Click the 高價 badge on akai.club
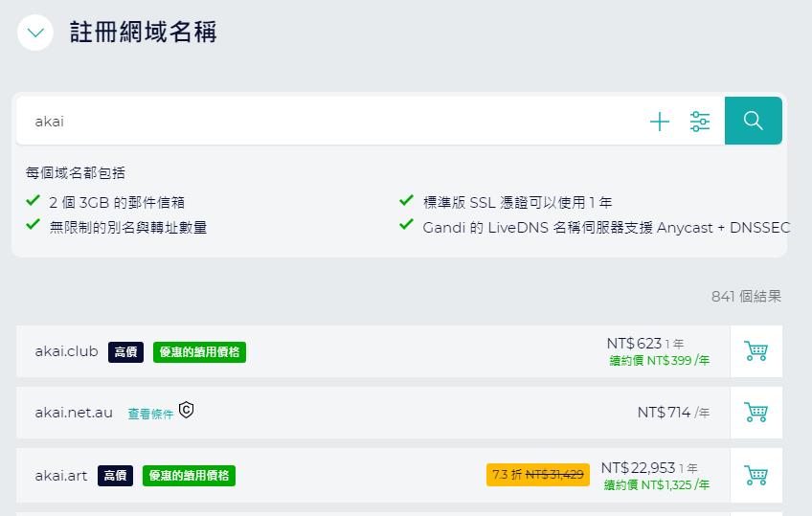 click(x=125, y=352)
